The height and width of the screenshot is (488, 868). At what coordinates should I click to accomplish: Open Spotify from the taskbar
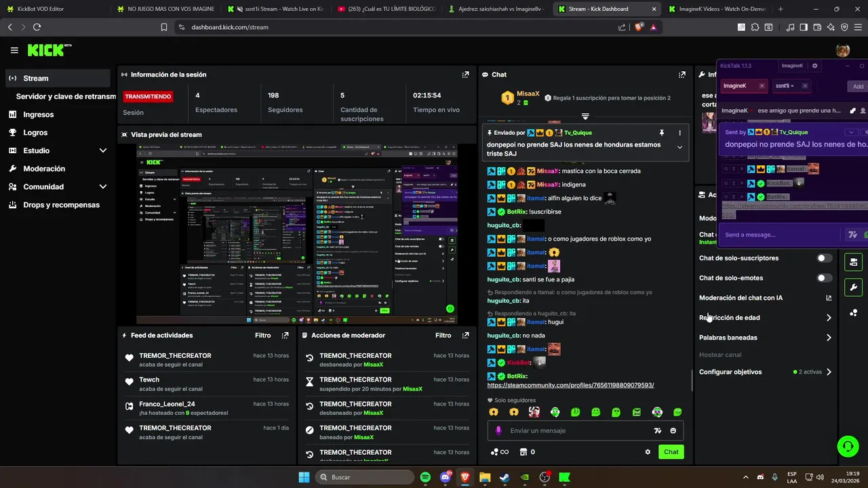point(425,477)
